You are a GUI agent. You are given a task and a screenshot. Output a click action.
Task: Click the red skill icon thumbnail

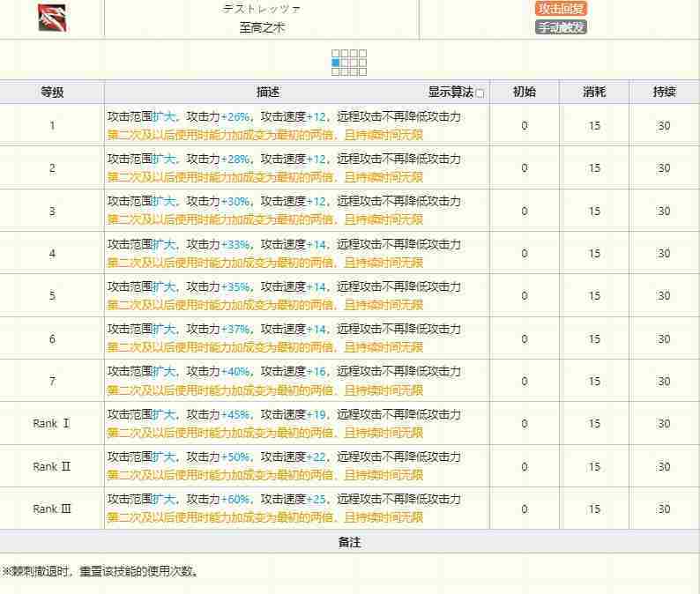click(x=52, y=18)
